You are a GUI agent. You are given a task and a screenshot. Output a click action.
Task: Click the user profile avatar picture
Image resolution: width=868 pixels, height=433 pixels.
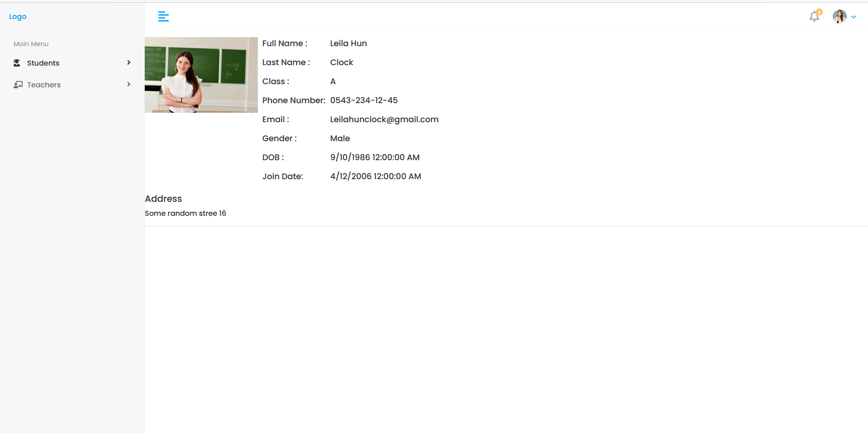click(x=839, y=16)
